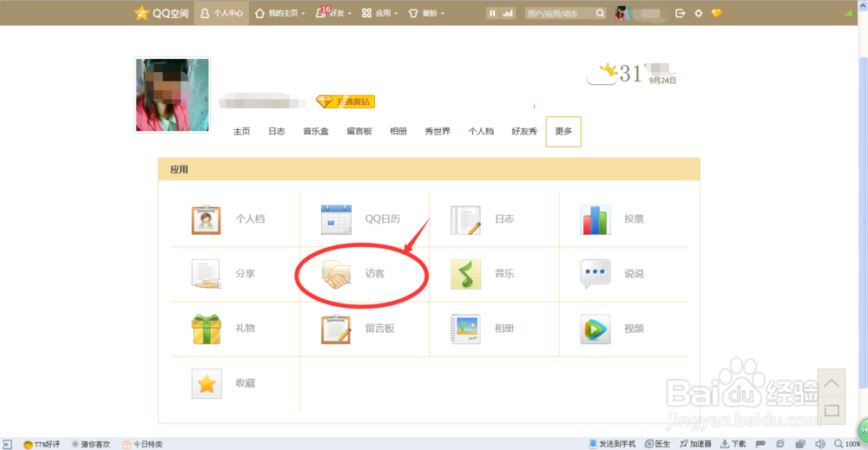The width and height of the screenshot is (868, 450).
Task: Switch to the 好友秀 tab
Action: tap(523, 132)
